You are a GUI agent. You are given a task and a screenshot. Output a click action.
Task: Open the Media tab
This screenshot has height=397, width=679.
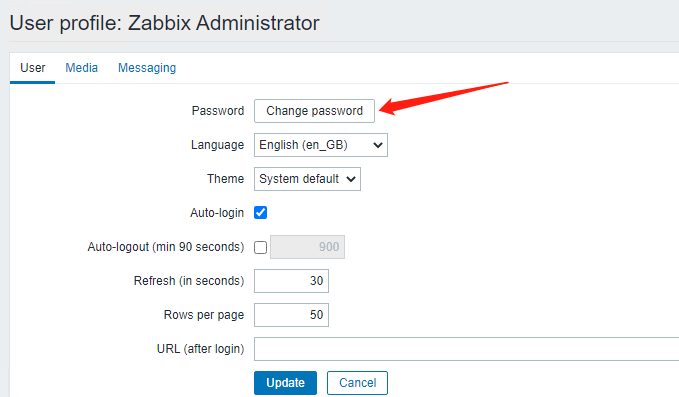(x=81, y=68)
